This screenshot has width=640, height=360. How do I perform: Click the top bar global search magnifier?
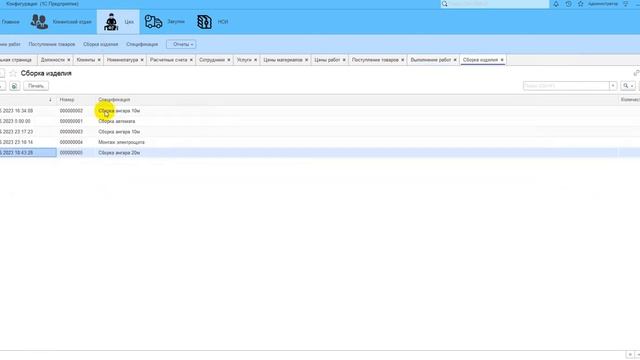click(x=444, y=4)
